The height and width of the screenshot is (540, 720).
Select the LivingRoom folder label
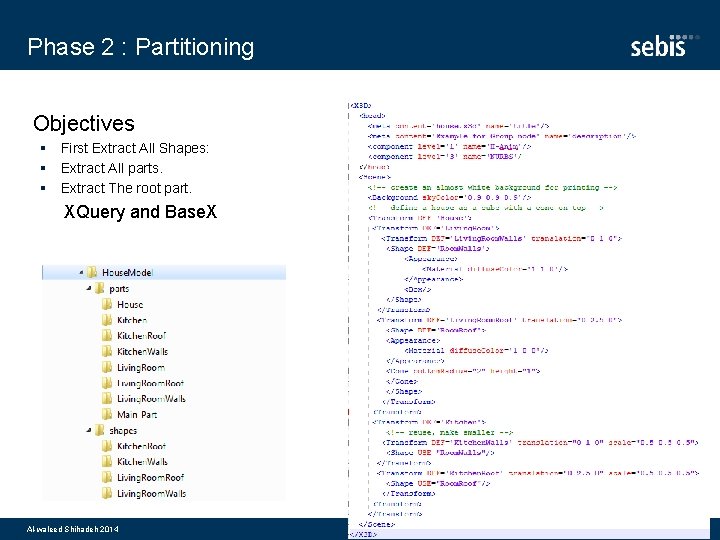pyautogui.click(x=141, y=367)
